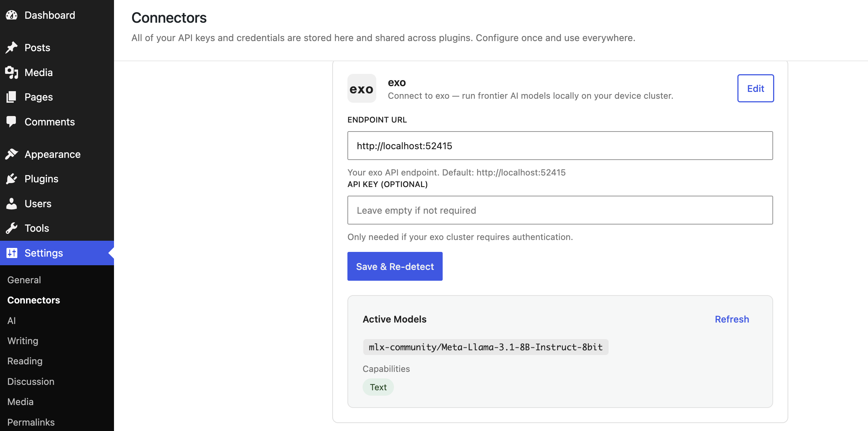Click into the API Key optional field

click(x=560, y=210)
